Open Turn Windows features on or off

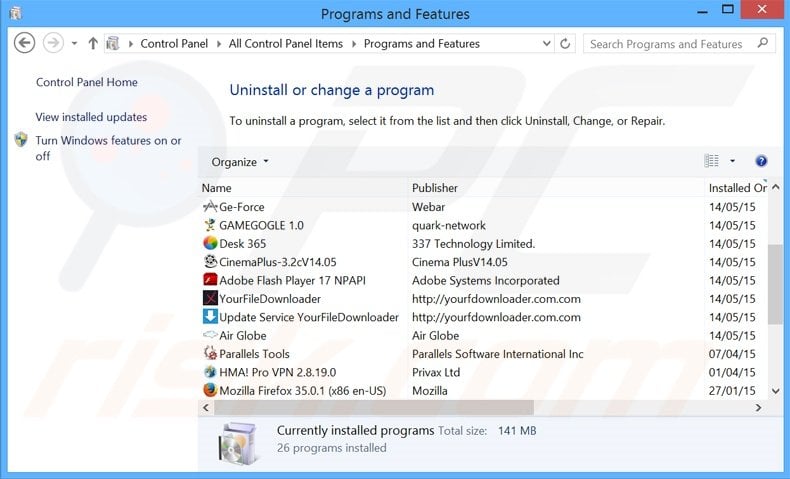108,148
